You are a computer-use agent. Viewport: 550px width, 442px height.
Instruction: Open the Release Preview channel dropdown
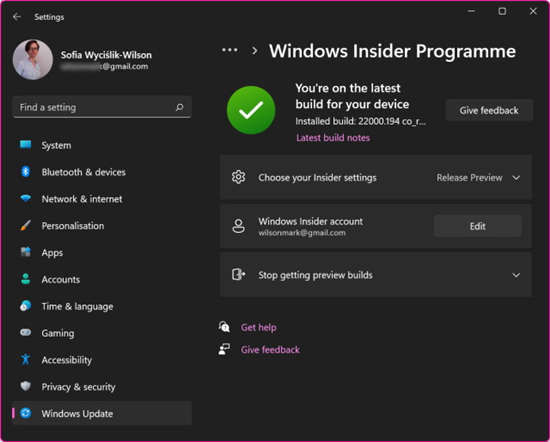(x=478, y=178)
